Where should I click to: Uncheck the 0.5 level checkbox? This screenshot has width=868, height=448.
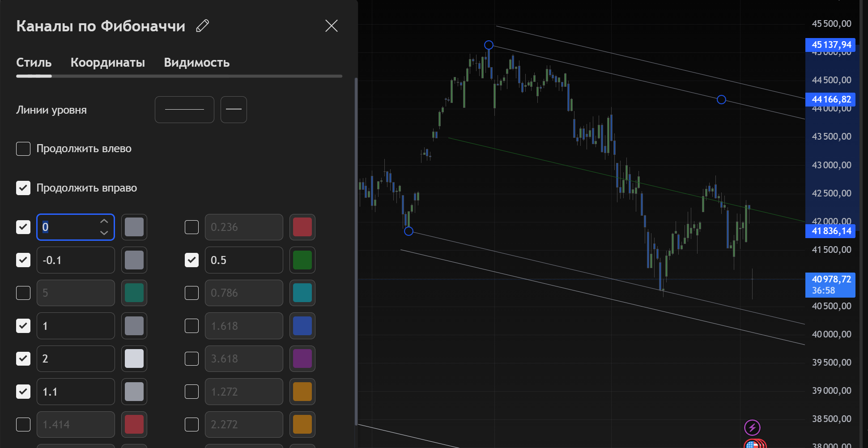pos(191,260)
